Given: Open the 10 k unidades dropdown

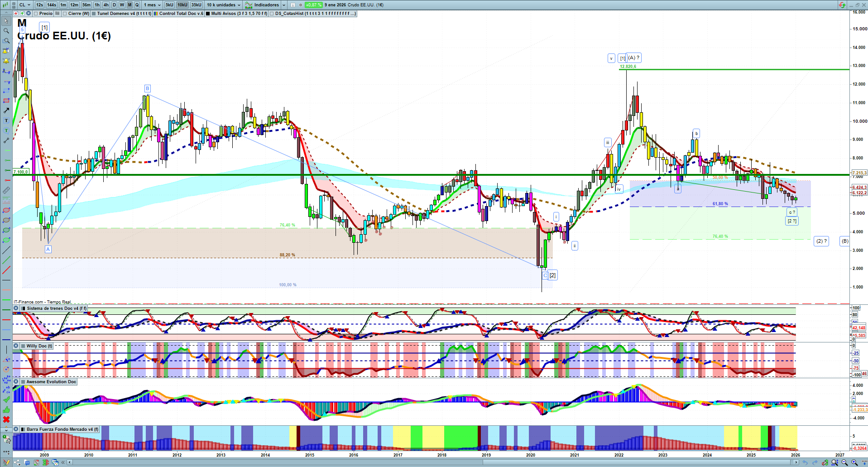Looking at the screenshot, I should pos(224,5).
